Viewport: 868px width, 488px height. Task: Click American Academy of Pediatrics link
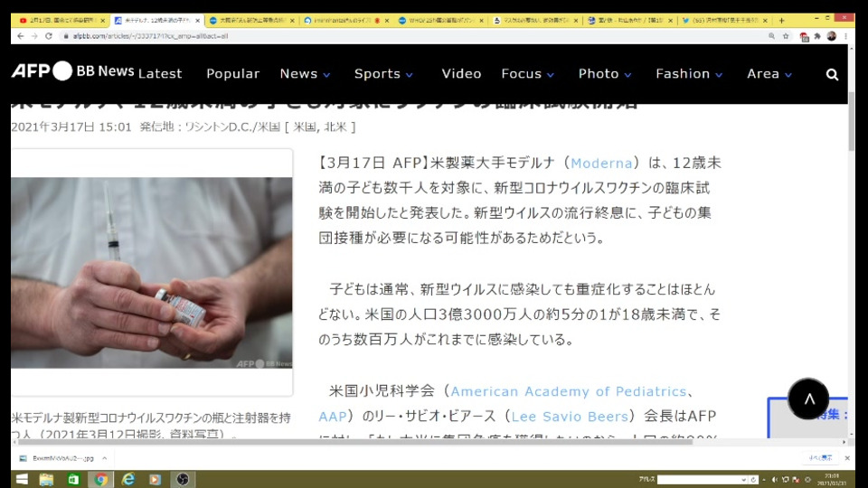(x=568, y=391)
